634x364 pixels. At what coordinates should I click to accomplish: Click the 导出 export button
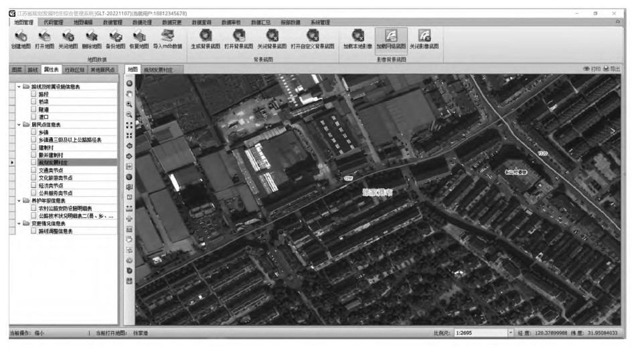612,69
